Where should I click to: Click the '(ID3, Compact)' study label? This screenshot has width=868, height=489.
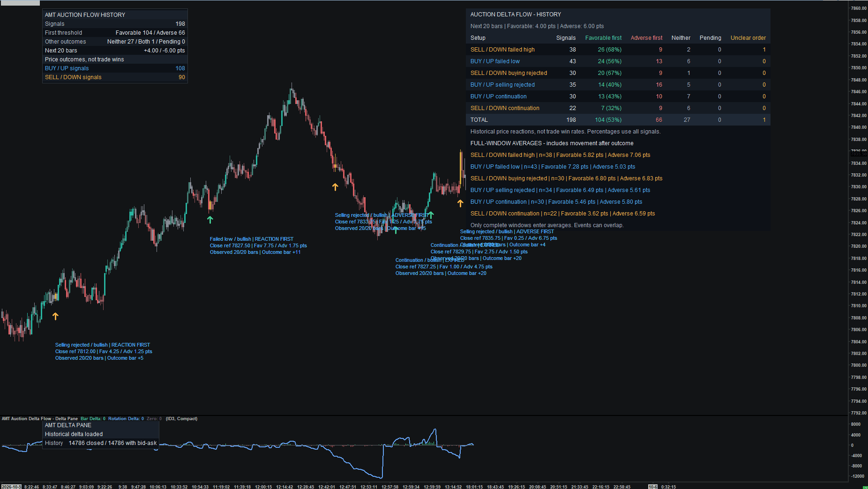181,419
